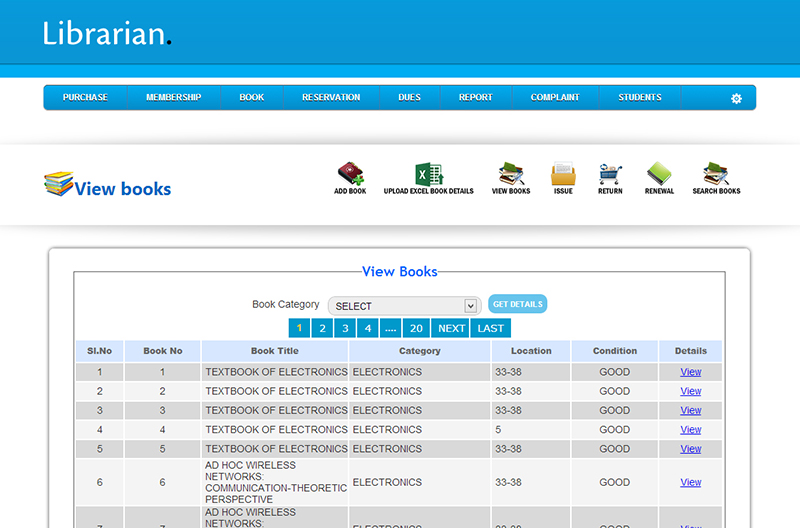This screenshot has width=800, height=528.
Task: Open the Renewal book icon
Action: click(659, 174)
